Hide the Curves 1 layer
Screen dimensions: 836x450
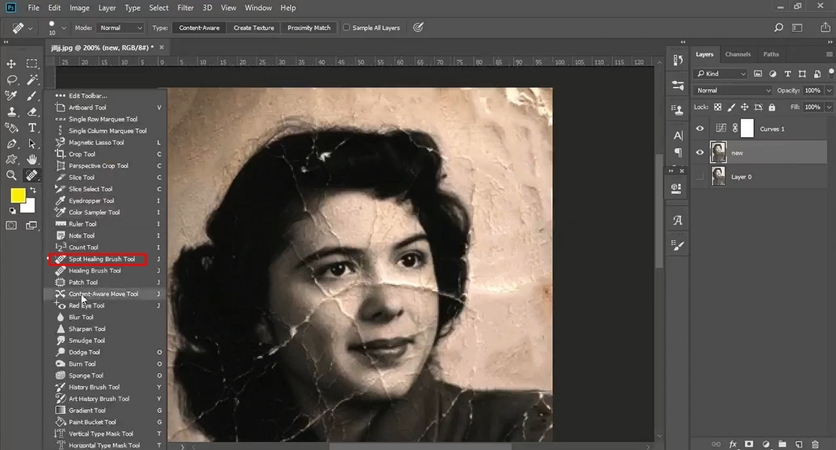700,128
